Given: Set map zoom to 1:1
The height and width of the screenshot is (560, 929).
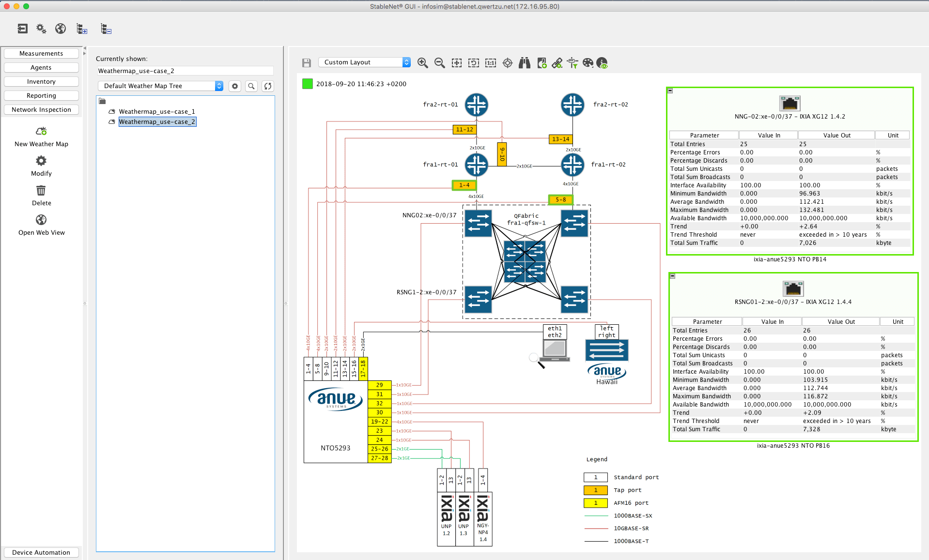Looking at the screenshot, I should [491, 63].
